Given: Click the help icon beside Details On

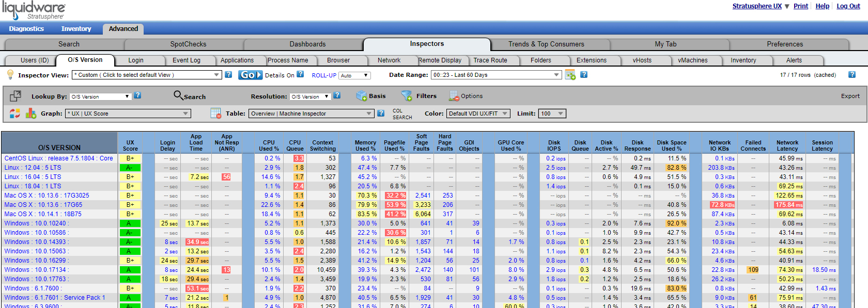Looking at the screenshot, I should point(300,74).
